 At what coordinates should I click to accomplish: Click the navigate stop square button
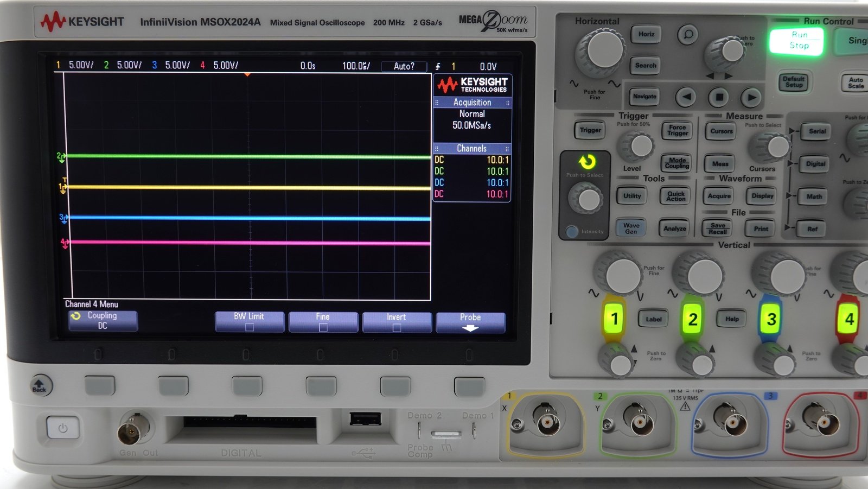click(719, 97)
